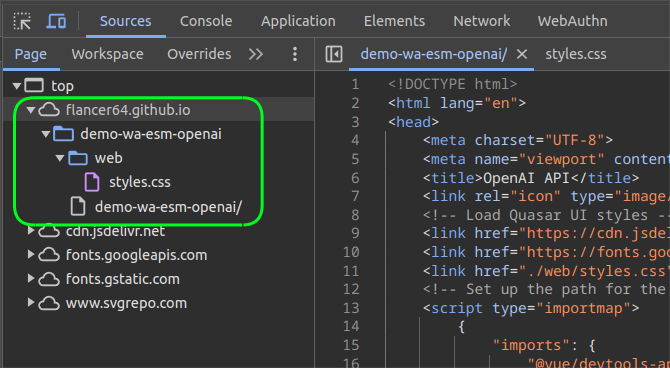
Task: Click the "imports": { code line
Action: pyautogui.click(x=544, y=345)
